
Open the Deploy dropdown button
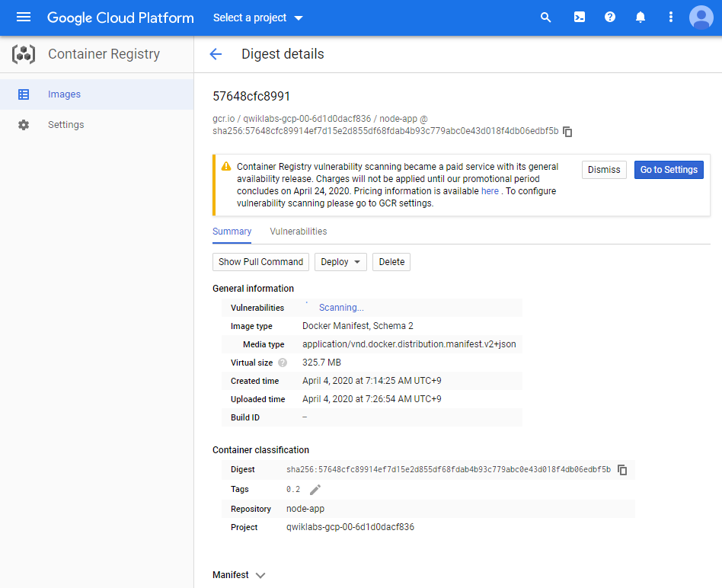[x=340, y=262]
